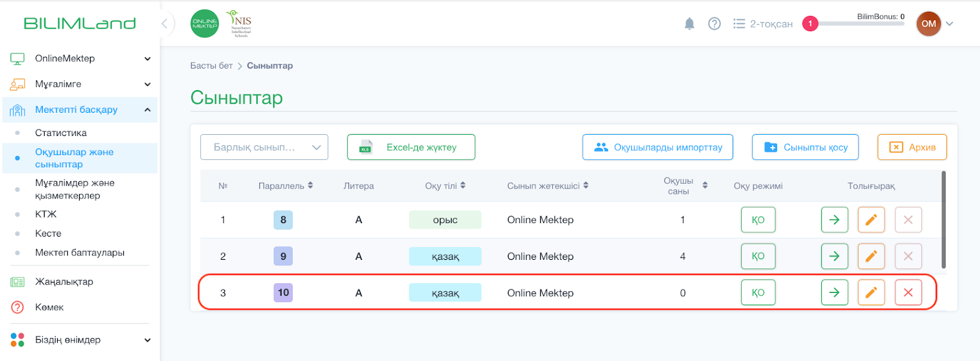Go to Басты бет breadcrumb link

[211, 66]
